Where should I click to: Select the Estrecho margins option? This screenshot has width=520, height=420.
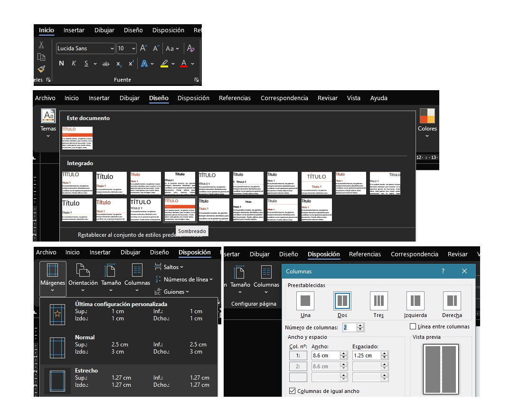[129, 380]
